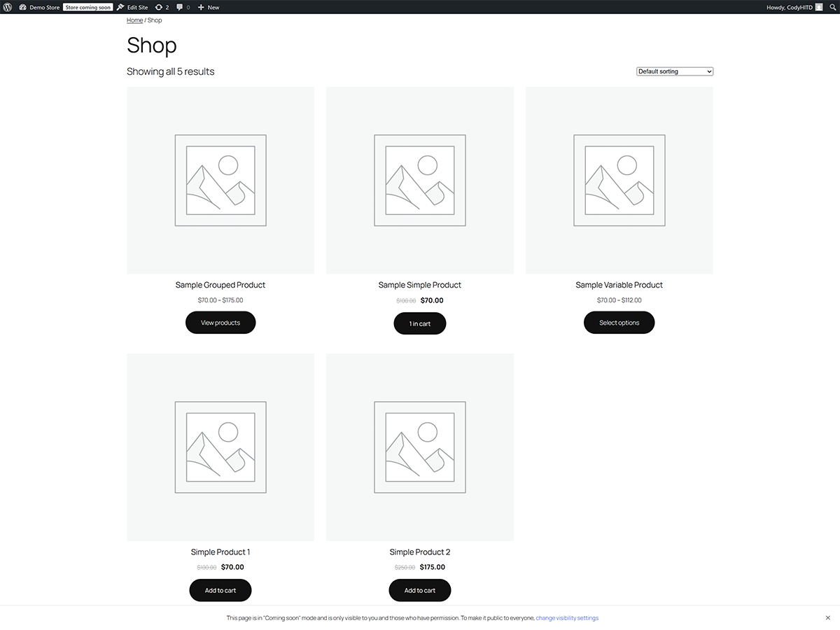Navigate to Home via the breadcrumb link
The image size is (840, 630).
coord(134,20)
